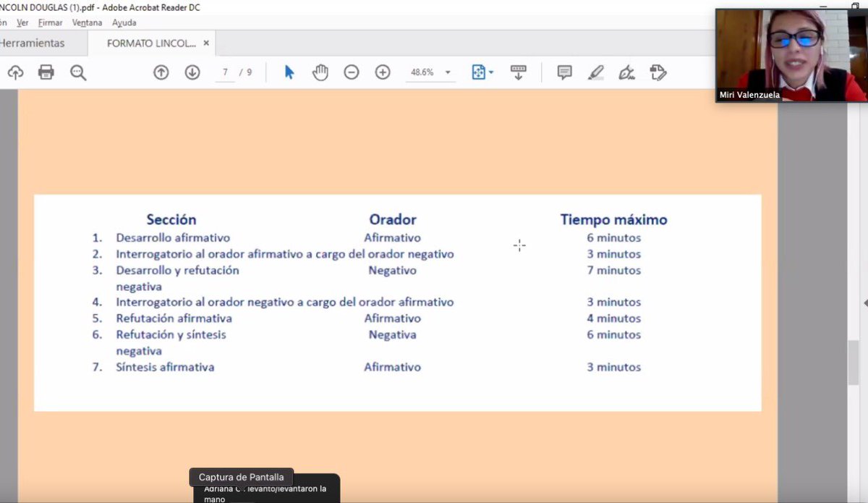The width and height of the screenshot is (868, 503).
Task: Click the Miri Valenzuela video thumbnail
Action: (x=791, y=56)
